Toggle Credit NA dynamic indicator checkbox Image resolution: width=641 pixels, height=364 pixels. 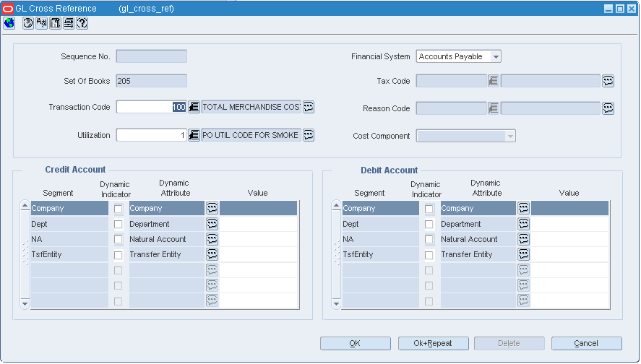click(118, 239)
